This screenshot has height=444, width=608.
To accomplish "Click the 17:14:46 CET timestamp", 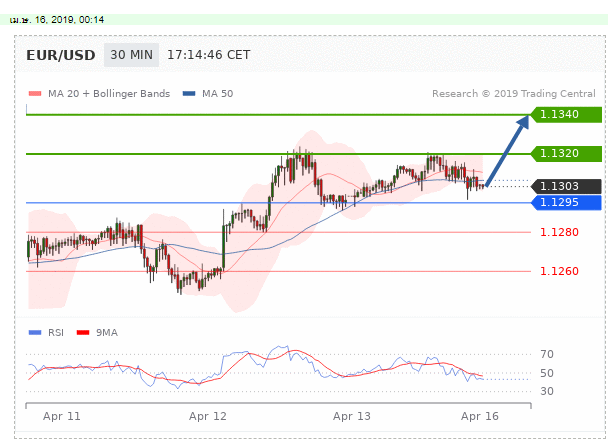I will (x=209, y=55).
